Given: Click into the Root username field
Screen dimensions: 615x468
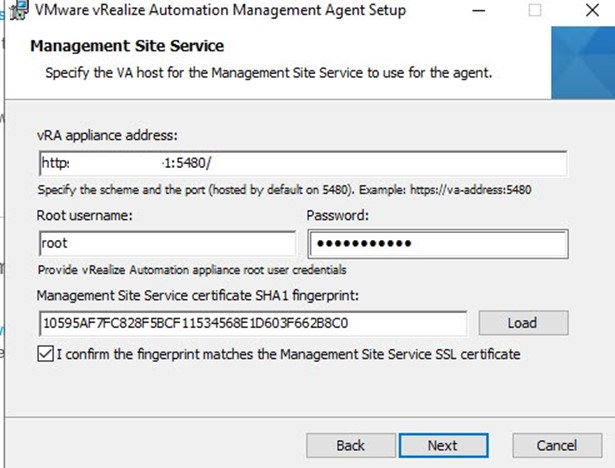Looking at the screenshot, I should coord(167,243).
